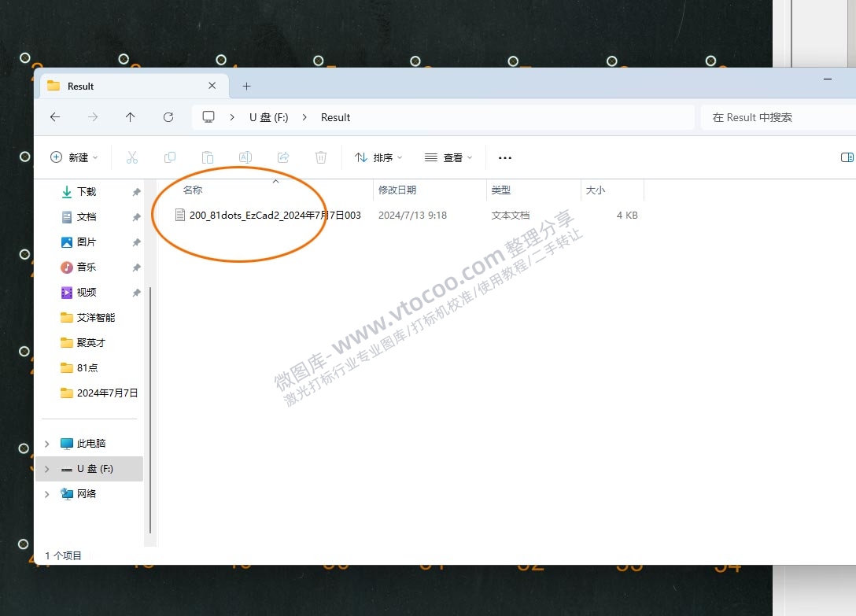
Task: Open the 查看 view dropdown
Action: point(448,157)
